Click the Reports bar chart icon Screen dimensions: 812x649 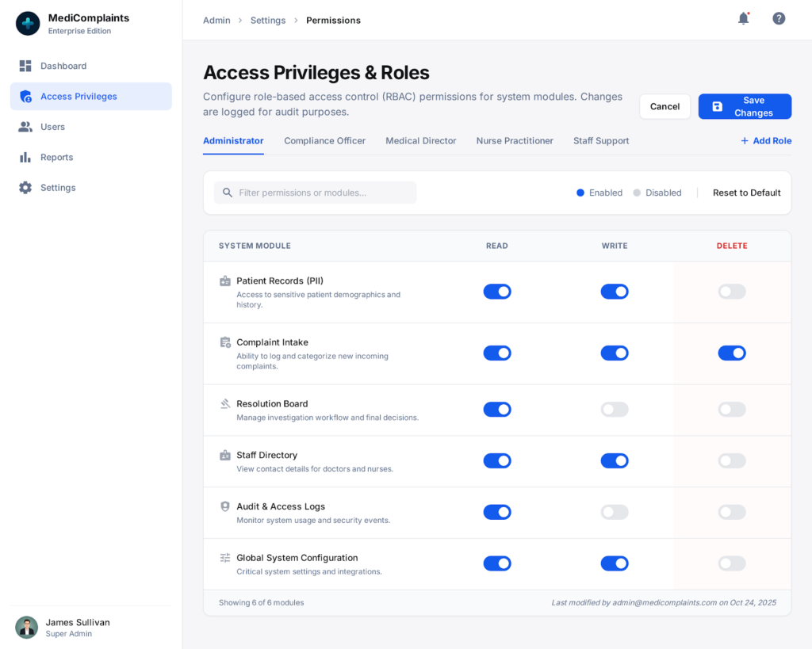[x=25, y=157]
